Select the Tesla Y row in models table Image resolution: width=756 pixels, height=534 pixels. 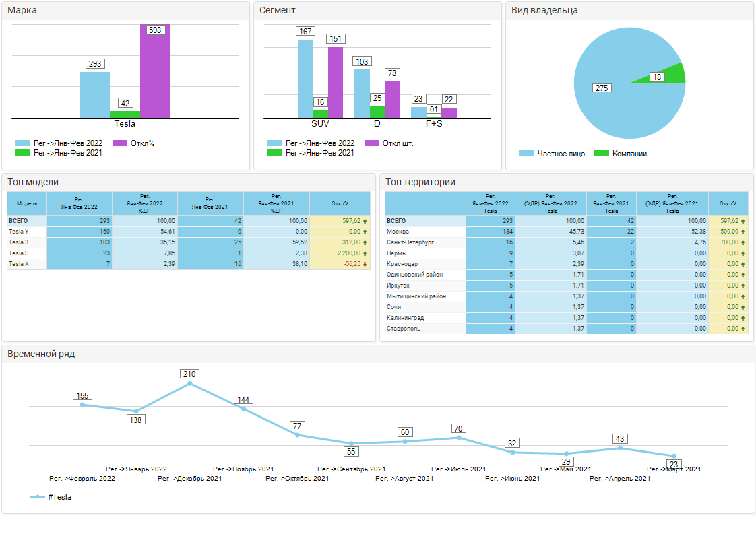tap(19, 232)
